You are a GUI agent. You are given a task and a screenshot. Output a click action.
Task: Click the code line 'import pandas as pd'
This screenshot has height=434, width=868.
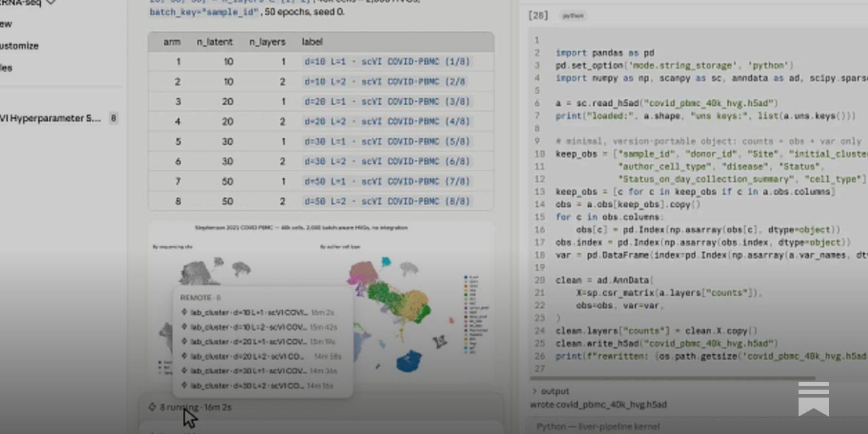[605, 53]
